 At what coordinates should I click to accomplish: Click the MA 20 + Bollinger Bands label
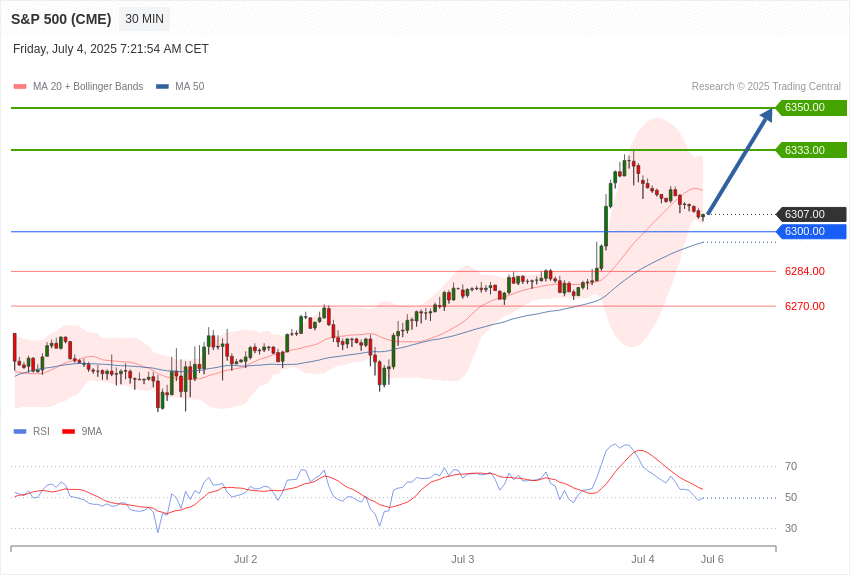[88, 87]
